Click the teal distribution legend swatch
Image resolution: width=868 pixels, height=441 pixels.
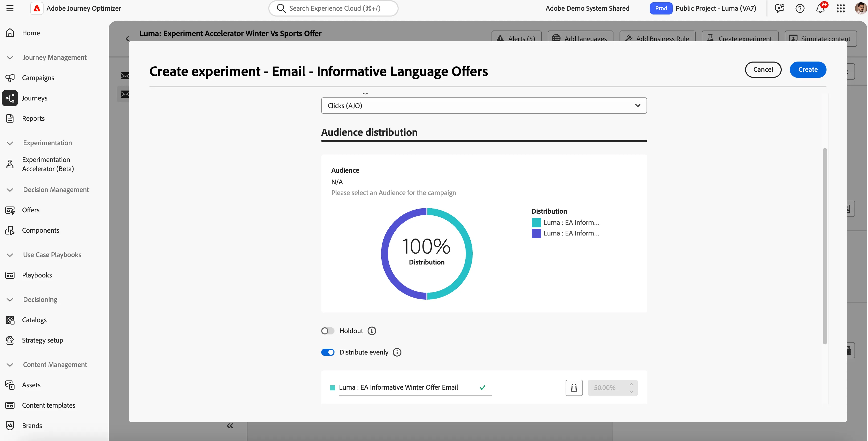pos(536,223)
